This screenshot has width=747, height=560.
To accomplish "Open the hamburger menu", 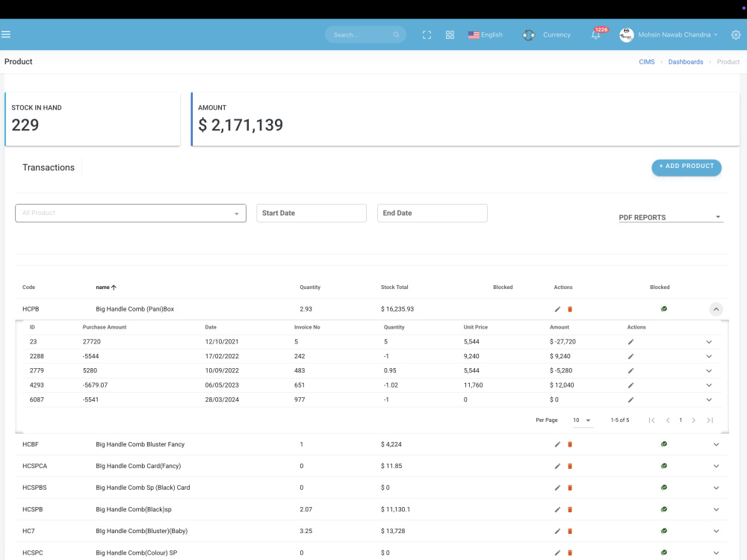I will coord(6,34).
